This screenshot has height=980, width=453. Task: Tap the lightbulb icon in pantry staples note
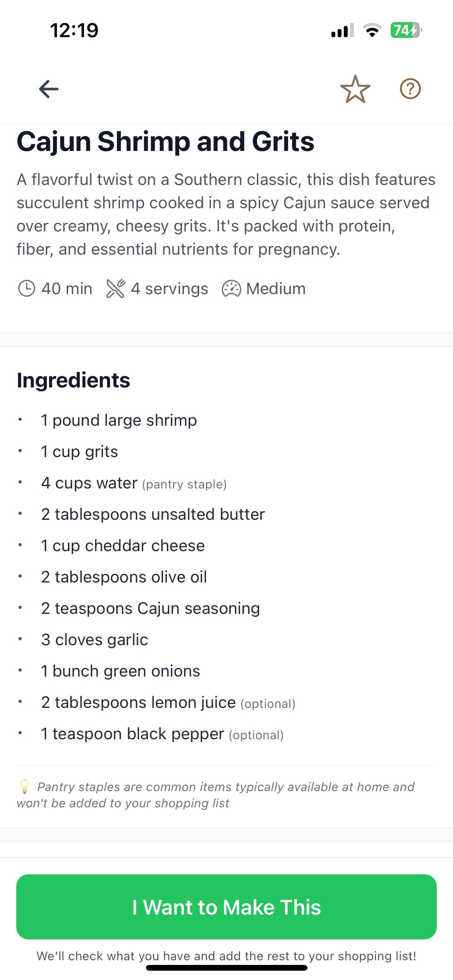pos(24,786)
